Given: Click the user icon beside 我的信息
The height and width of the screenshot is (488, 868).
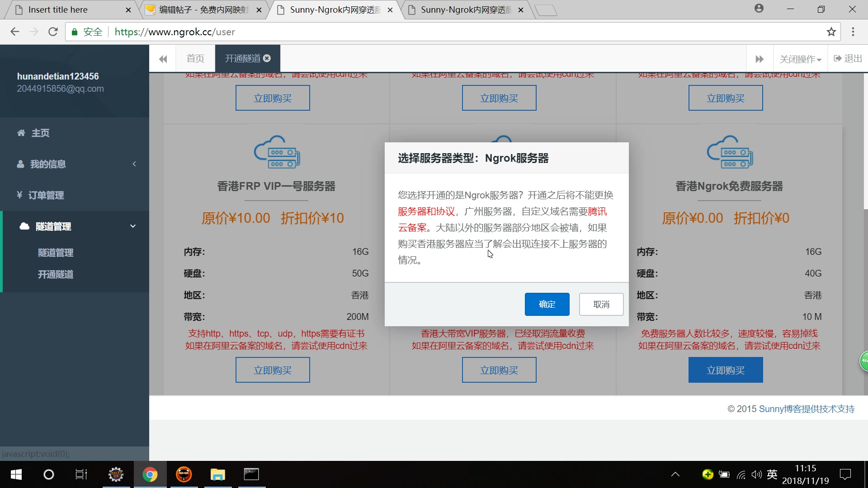Looking at the screenshot, I should pos(20,164).
